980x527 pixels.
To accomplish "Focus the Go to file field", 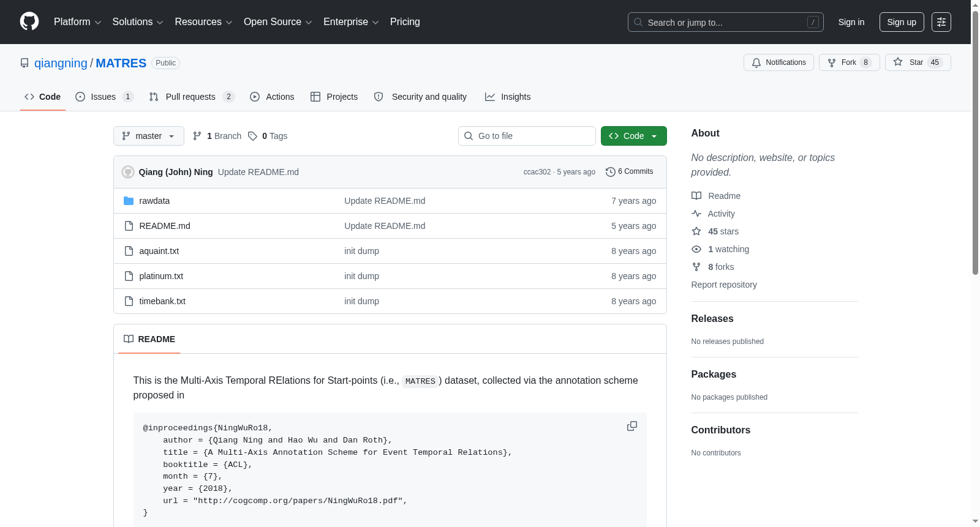I will pos(527,136).
